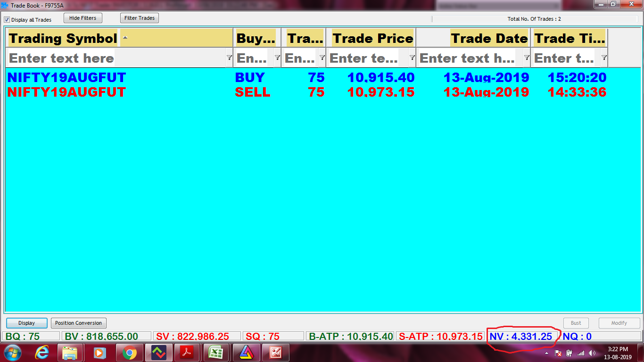Check the power plug battery tray icon

pyautogui.click(x=569, y=353)
